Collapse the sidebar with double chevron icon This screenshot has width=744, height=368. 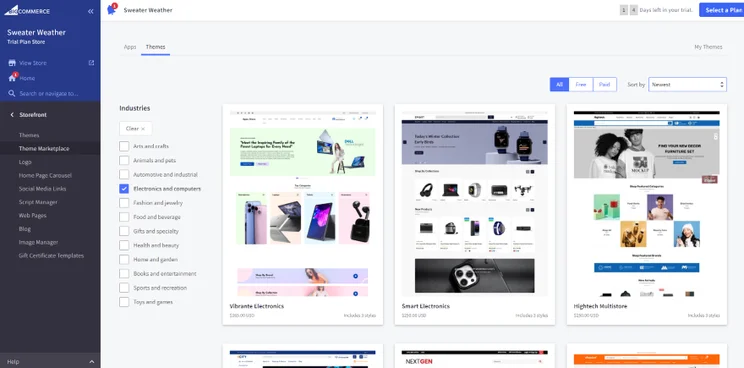pos(91,11)
